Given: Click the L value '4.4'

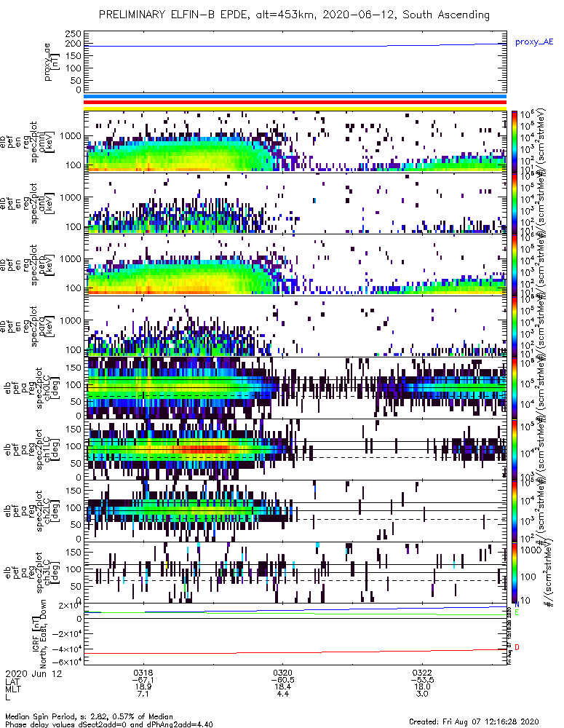Looking at the screenshot, I should pos(282,694).
